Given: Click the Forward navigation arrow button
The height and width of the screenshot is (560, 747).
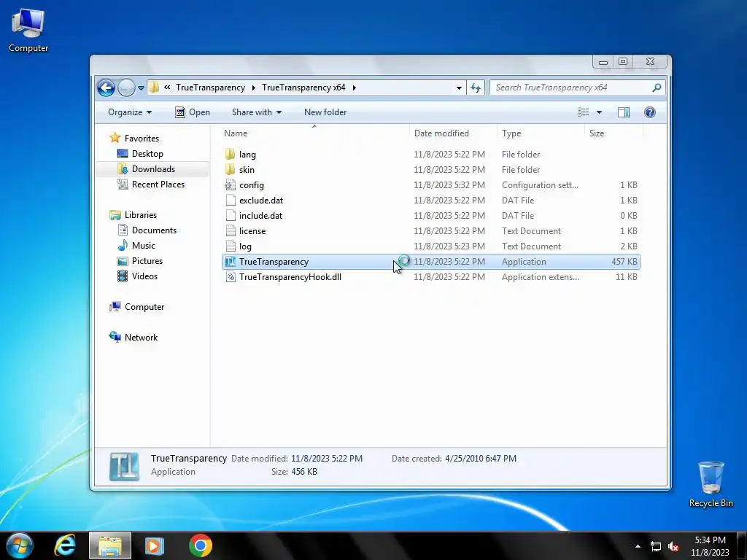Looking at the screenshot, I should [126, 87].
